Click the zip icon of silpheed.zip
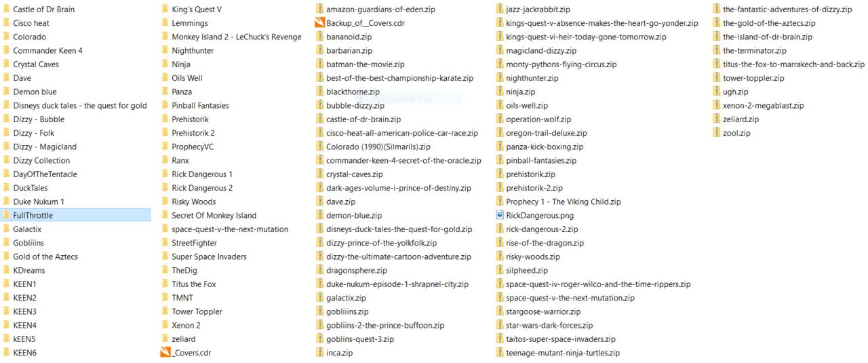The width and height of the screenshot is (868, 363). pyautogui.click(x=500, y=270)
